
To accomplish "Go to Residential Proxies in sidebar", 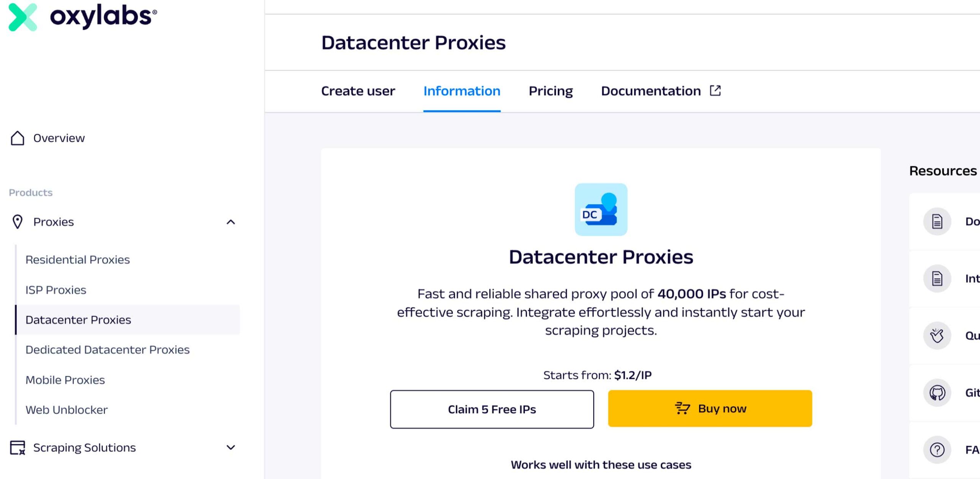I will [x=78, y=260].
